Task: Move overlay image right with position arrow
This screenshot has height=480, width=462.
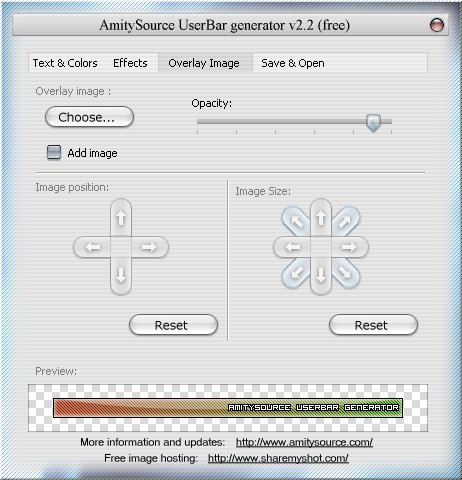Action: click(x=150, y=247)
